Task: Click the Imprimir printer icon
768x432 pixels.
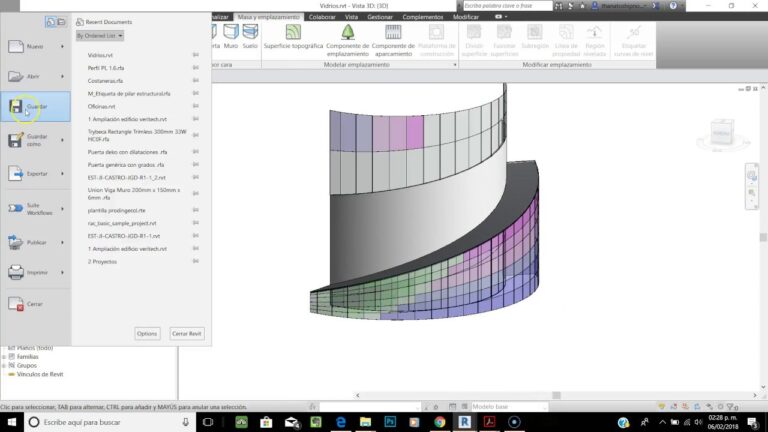Action: coord(16,272)
